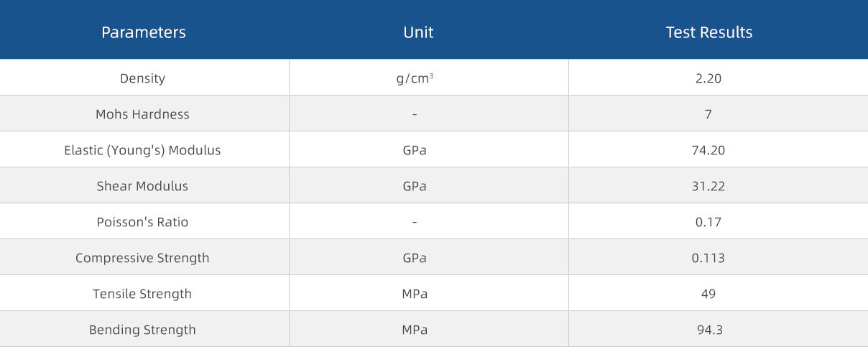Click Elastic (Young's) Modulus label
The width and height of the screenshot is (868, 347).
point(142,150)
